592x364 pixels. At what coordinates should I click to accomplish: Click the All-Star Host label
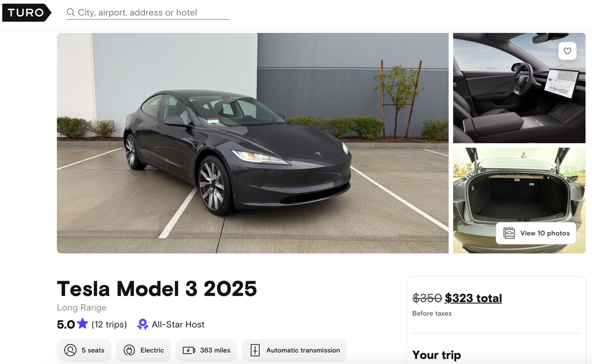(178, 324)
